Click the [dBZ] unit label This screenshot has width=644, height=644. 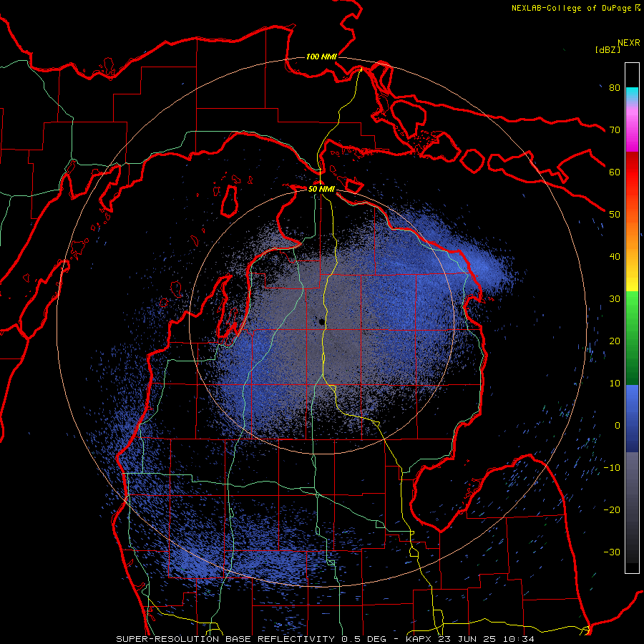coord(608,49)
